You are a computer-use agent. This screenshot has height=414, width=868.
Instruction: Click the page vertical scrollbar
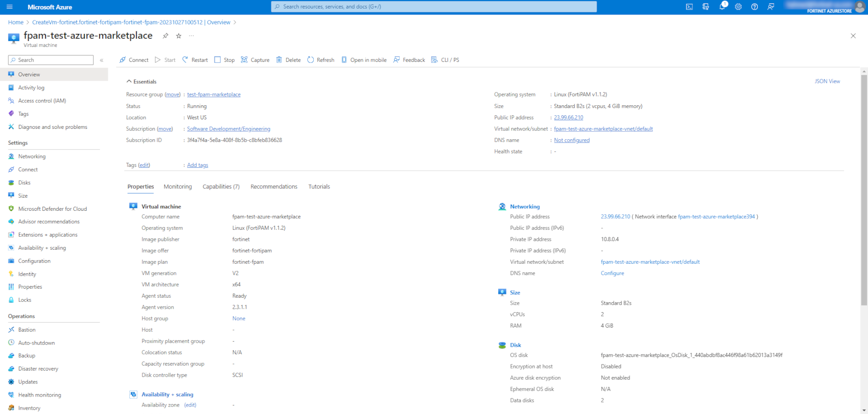864,190
